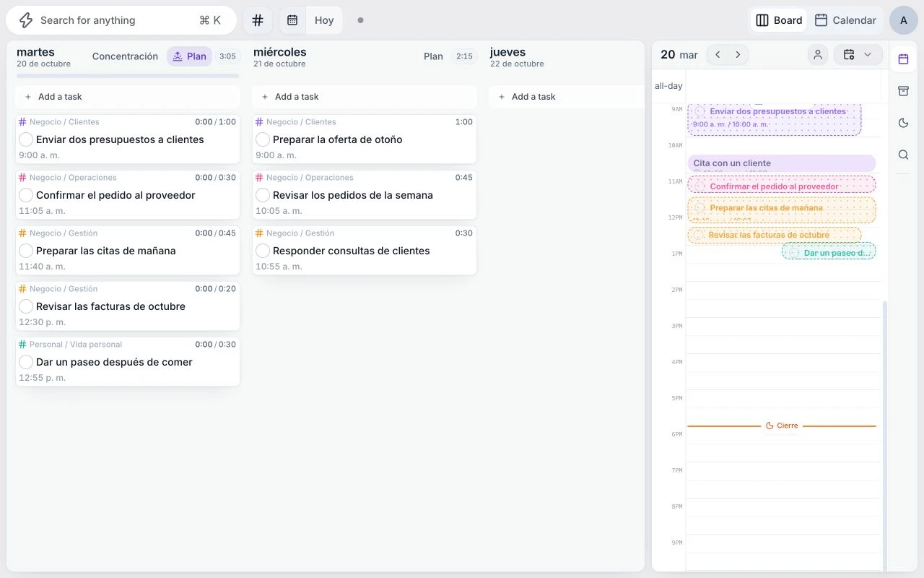924x578 pixels.
Task: Select Concentración mode for martes
Action: pos(125,56)
